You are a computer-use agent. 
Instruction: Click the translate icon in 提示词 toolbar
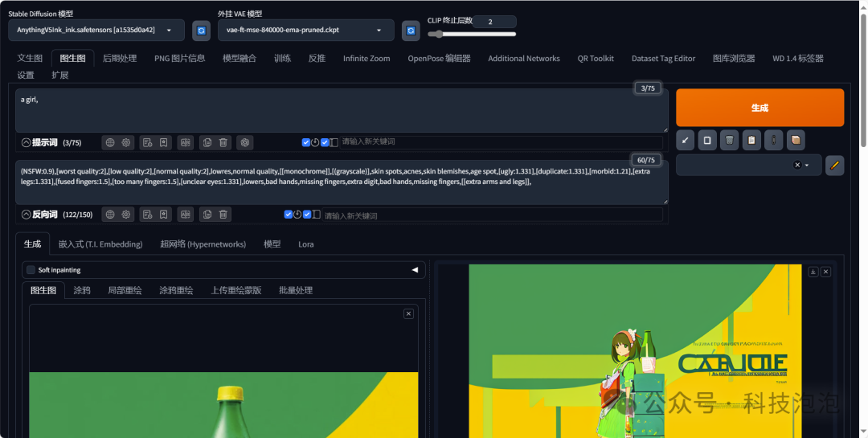[186, 142]
